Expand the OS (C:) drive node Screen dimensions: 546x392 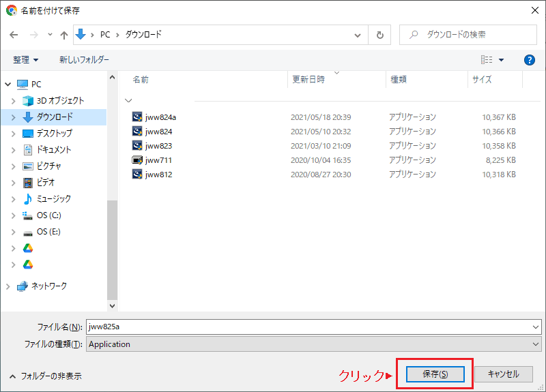[14, 215]
